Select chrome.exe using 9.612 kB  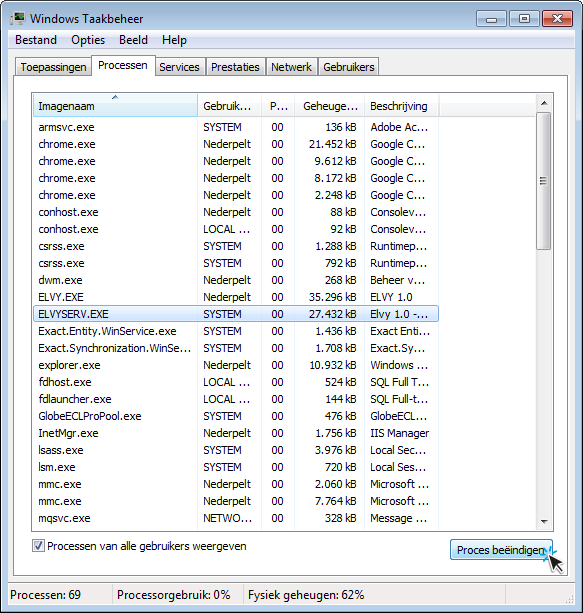[x=236, y=161]
